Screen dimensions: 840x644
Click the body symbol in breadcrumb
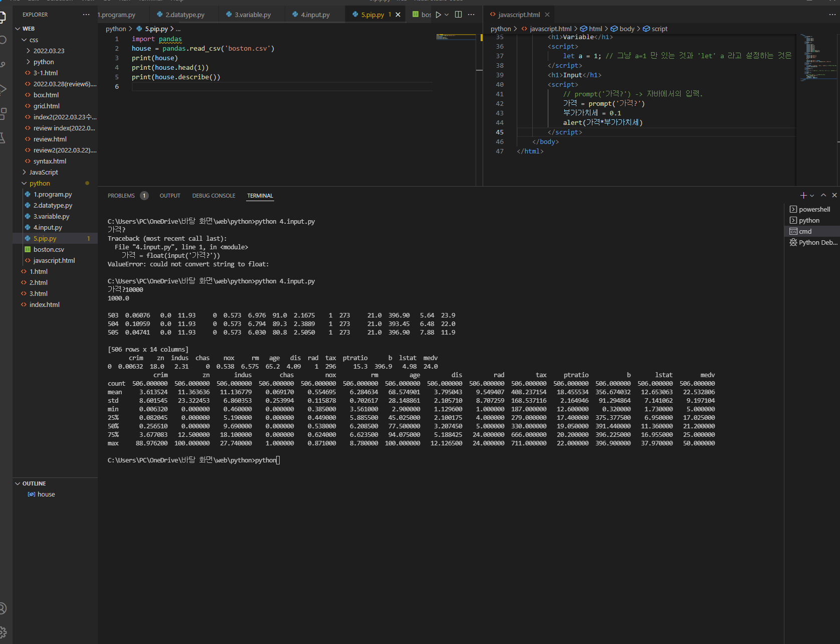click(x=622, y=29)
